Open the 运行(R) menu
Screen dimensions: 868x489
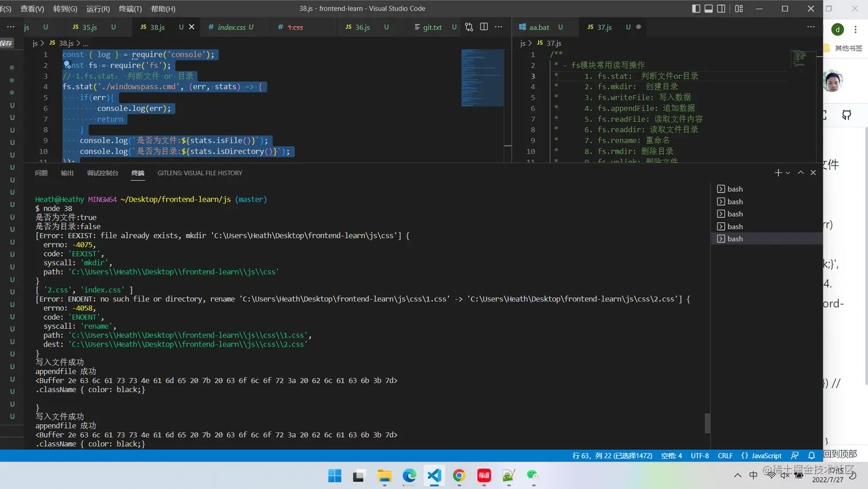(98, 9)
